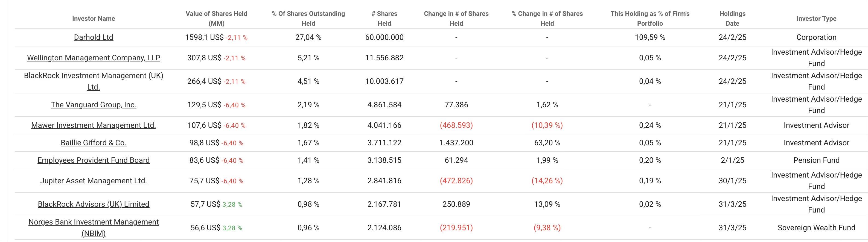Click % Of Shares Outstanding Held header
Viewport: 868px width, 242px height.
point(308,19)
